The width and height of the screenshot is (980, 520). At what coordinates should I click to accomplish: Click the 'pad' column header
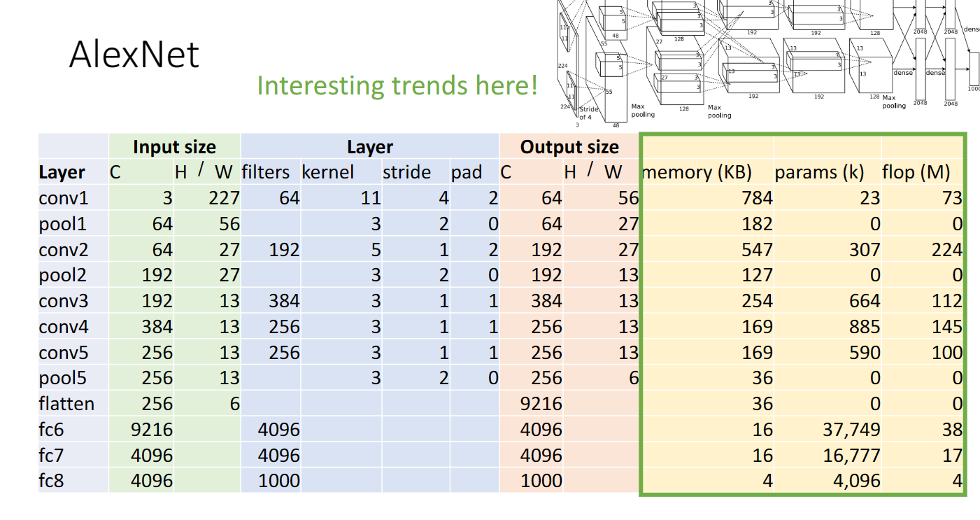point(467,172)
